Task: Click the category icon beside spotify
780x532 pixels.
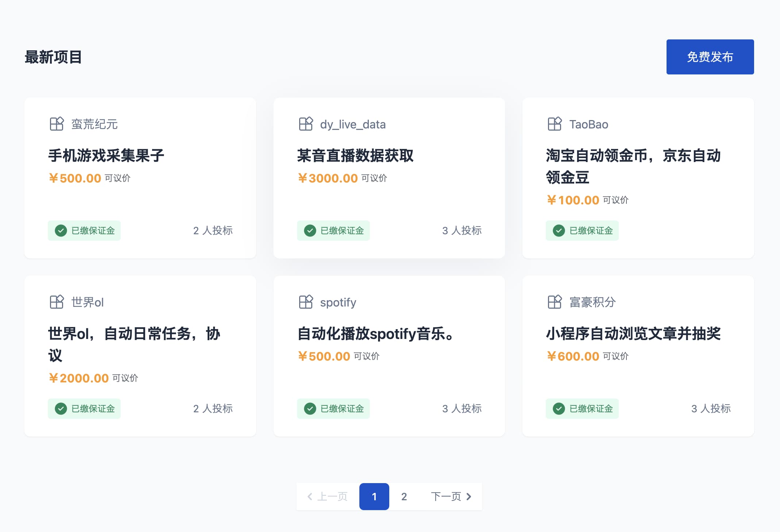Action: pyautogui.click(x=306, y=302)
